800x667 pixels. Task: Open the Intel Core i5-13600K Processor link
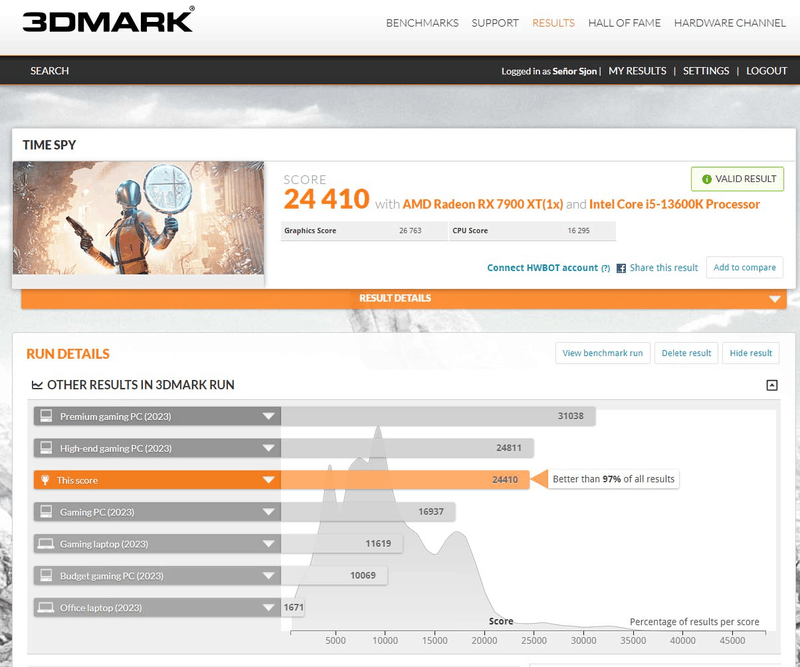674,204
